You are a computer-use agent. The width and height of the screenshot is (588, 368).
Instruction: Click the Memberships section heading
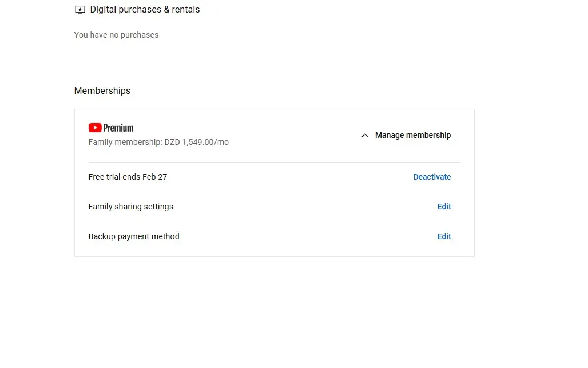[102, 91]
